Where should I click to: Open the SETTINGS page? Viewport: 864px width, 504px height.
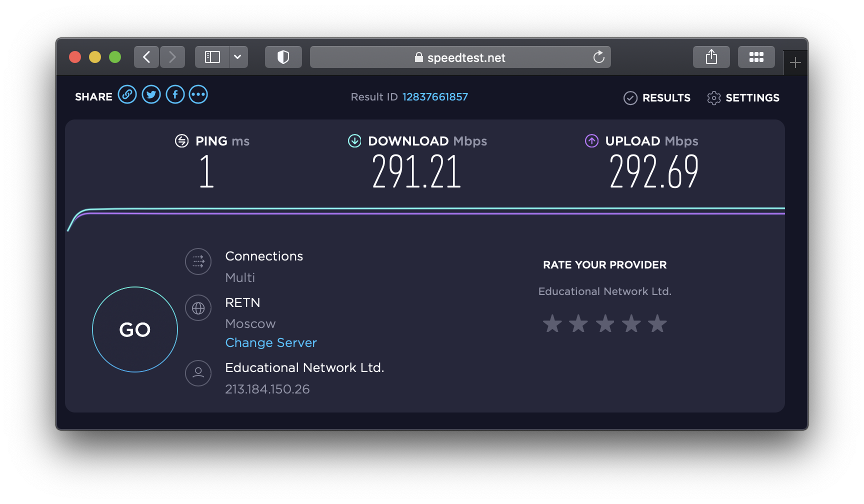click(743, 98)
